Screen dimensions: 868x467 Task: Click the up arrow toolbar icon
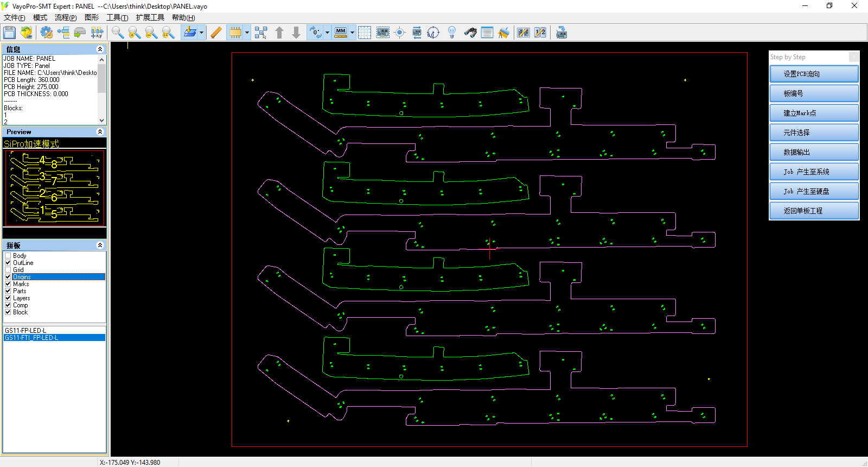click(279, 33)
